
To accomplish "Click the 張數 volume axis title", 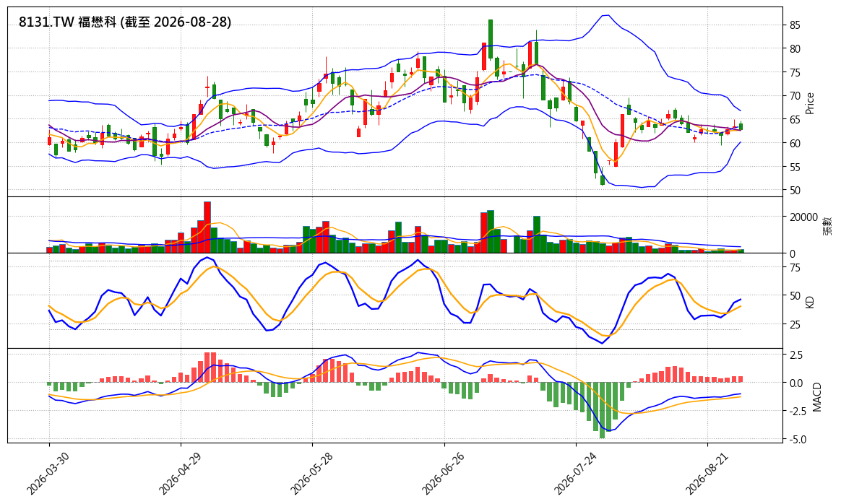I will pos(827,226).
